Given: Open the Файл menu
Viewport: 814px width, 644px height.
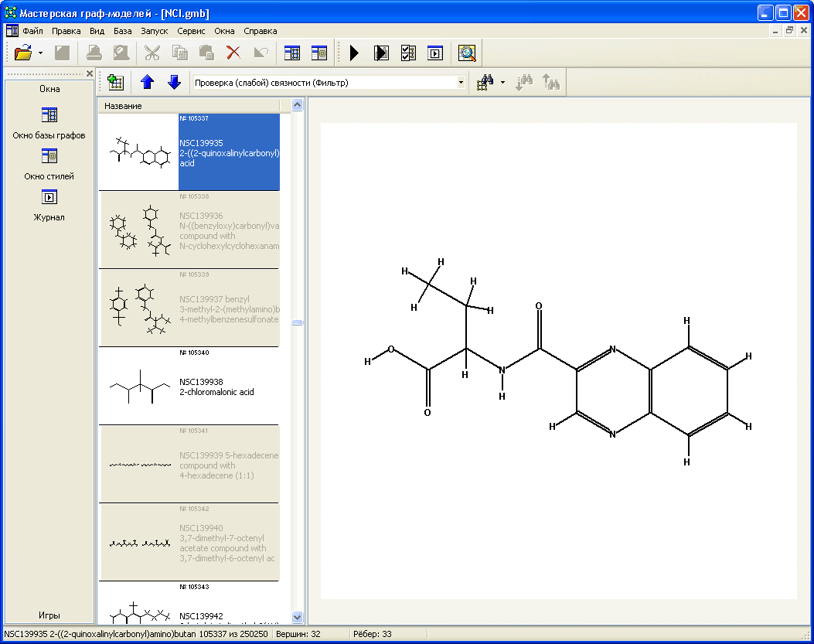Looking at the screenshot, I should coord(32,31).
